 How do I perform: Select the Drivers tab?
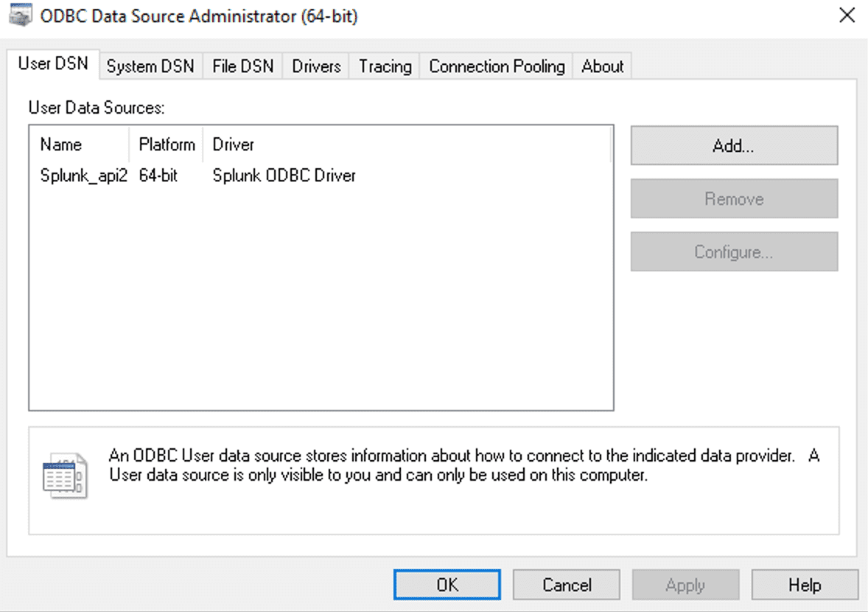pos(315,66)
